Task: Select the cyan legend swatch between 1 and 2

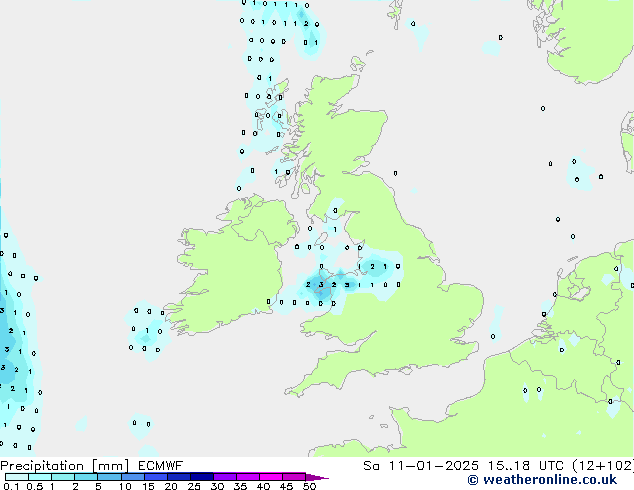Action: tap(63, 477)
